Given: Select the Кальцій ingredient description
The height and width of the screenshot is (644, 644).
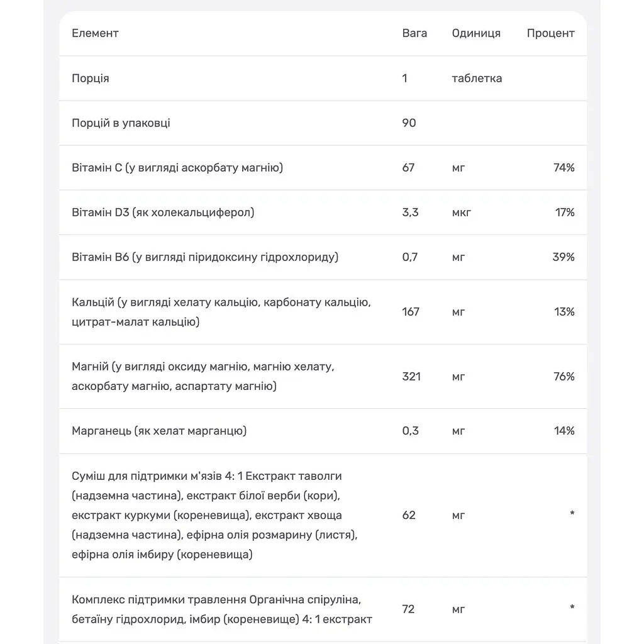Looking at the screenshot, I should tap(221, 312).
